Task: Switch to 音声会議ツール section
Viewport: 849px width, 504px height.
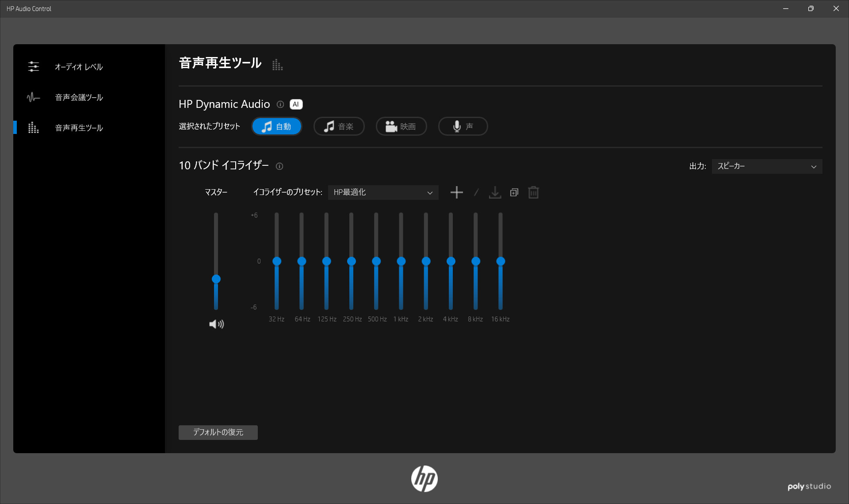Action: [79, 97]
